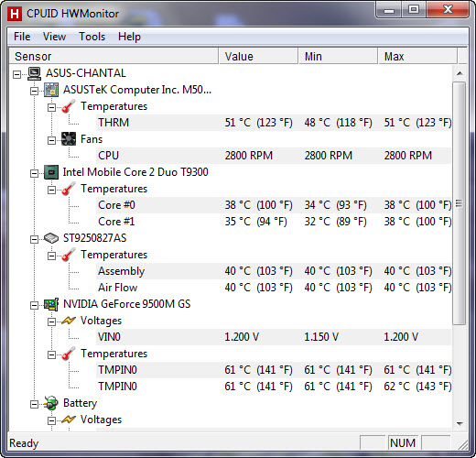Image resolution: width=476 pixels, height=458 pixels.
Task: Open the Help menu
Action: pyautogui.click(x=129, y=37)
